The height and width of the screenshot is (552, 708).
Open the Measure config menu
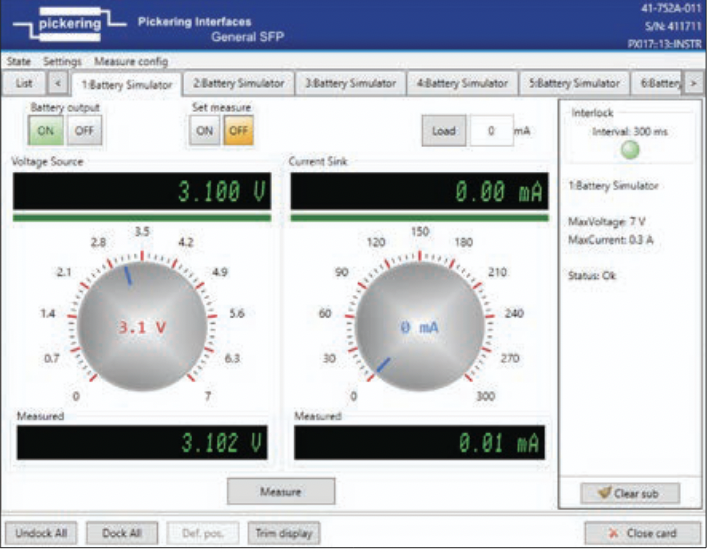pyautogui.click(x=131, y=61)
